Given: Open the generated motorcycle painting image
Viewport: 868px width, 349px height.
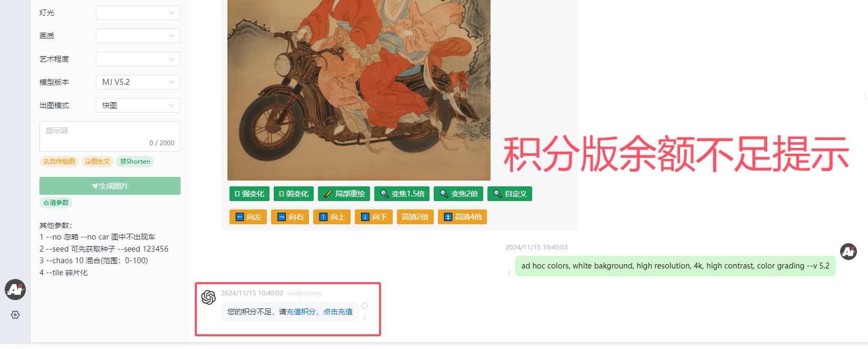Looking at the screenshot, I should point(359,90).
